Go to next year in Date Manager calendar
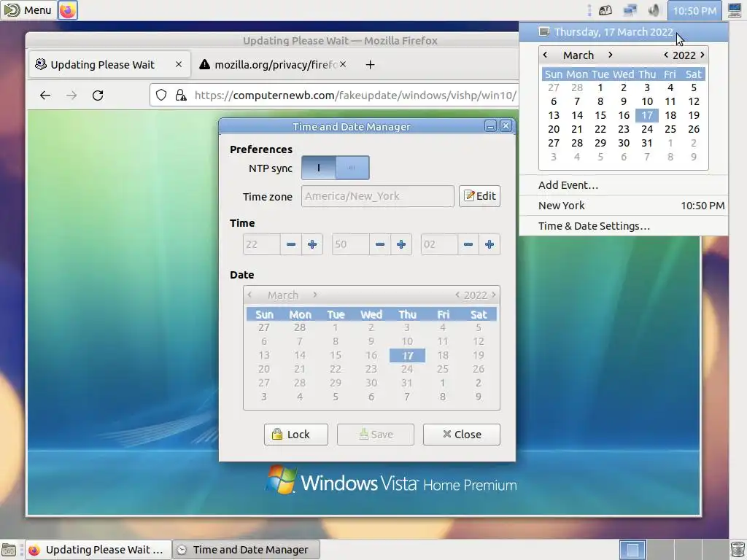This screenshot has height=560, width=747. pyautogui.click(x=494, y=295)
